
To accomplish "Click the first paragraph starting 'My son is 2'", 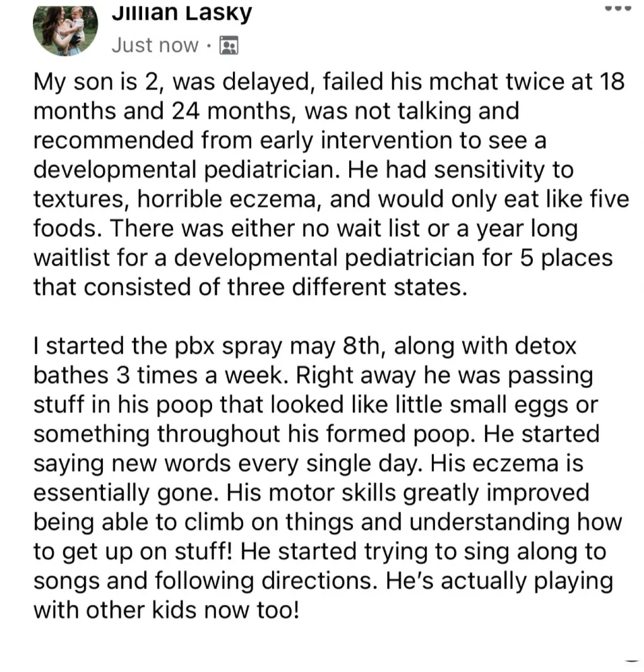I will click(328, 184).
